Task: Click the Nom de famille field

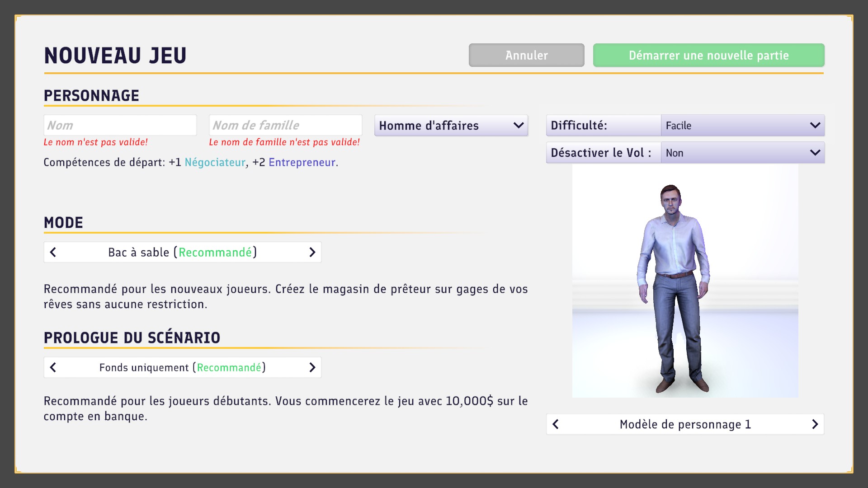Action: [285, 125]
